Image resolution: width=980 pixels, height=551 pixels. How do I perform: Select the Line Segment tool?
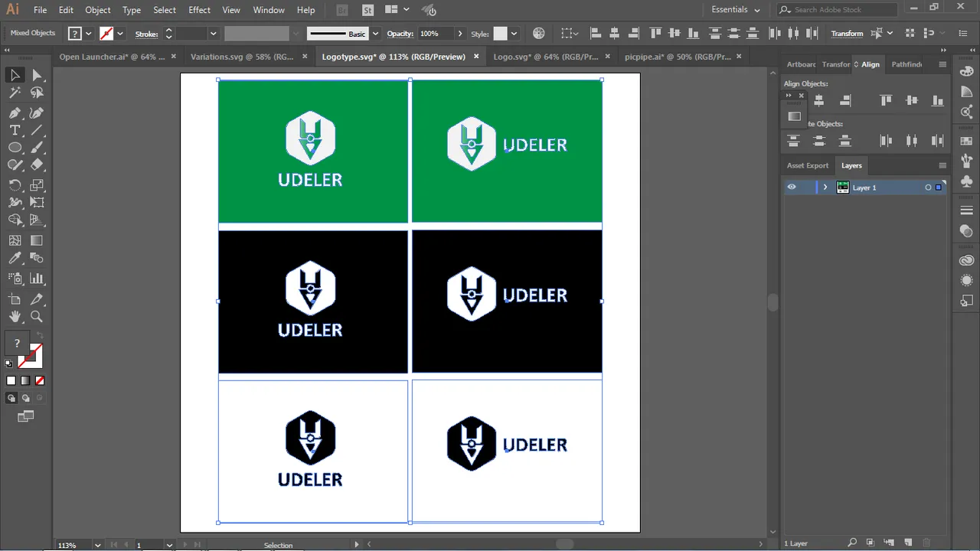point(37,131)
